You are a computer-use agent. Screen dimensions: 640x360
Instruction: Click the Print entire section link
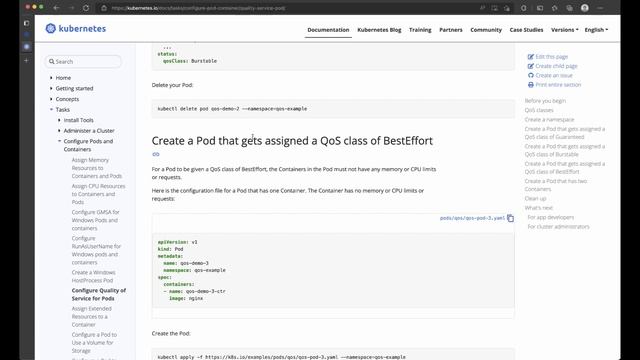click(x=558, y=85)
